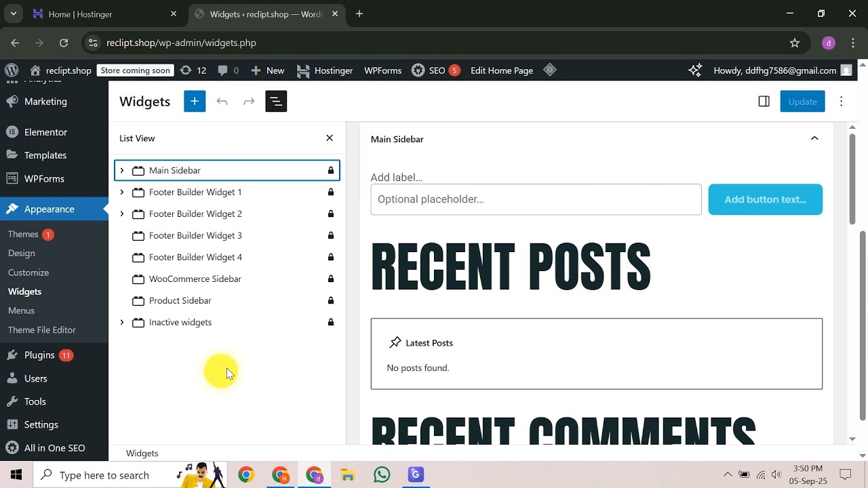Click New in the admin bar
This screenshot has height=488, width=868.
pyautogui.click(x=267, y=70)
